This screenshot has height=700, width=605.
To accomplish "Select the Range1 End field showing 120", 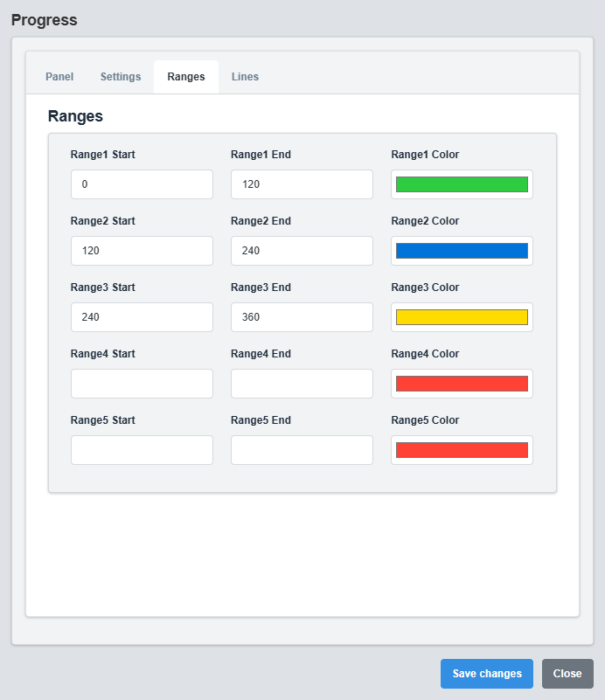I will pyautogui.click(x=302, y=184).
